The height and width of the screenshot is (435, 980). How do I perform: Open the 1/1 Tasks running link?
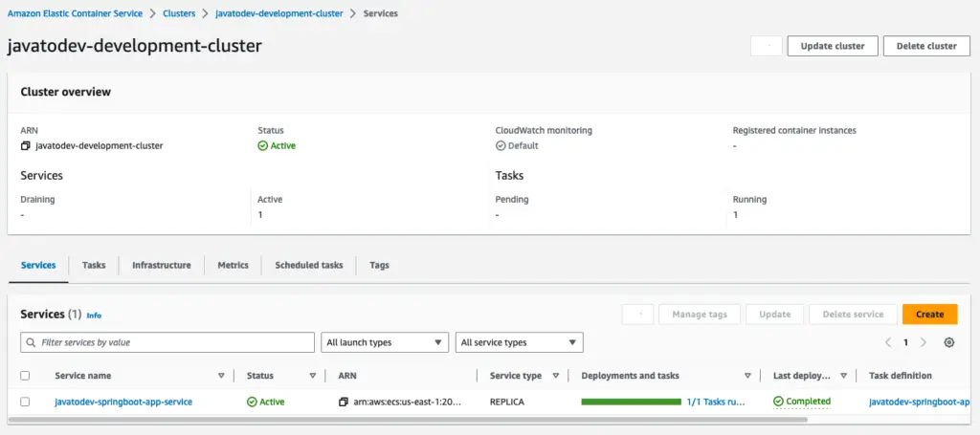point(716,402)
